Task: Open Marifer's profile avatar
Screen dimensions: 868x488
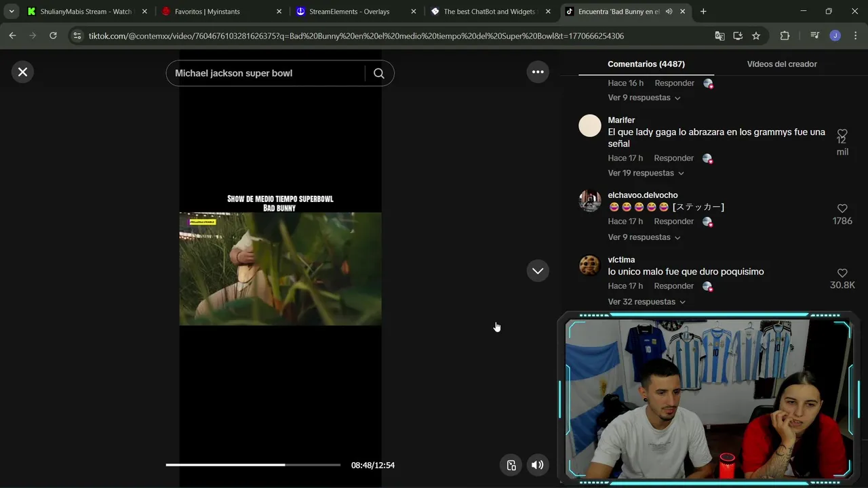Action: pyautogui.click(x=590, y=125)
